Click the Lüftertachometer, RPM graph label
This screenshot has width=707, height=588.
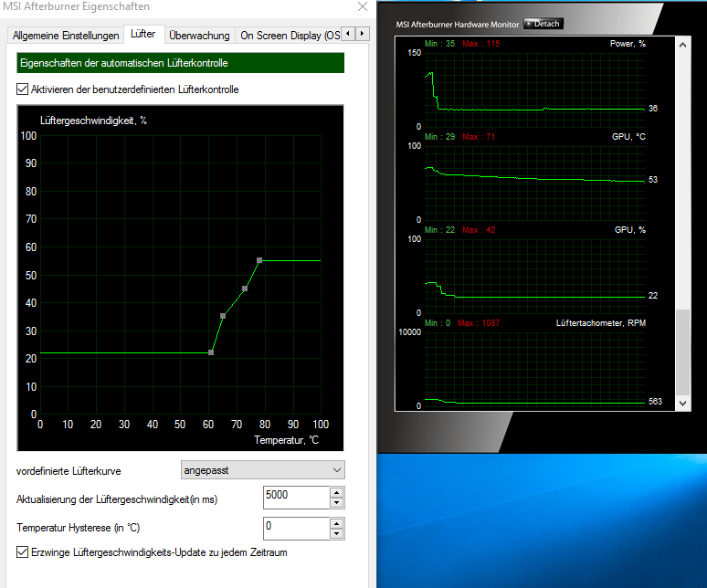(x=601, y=323)
